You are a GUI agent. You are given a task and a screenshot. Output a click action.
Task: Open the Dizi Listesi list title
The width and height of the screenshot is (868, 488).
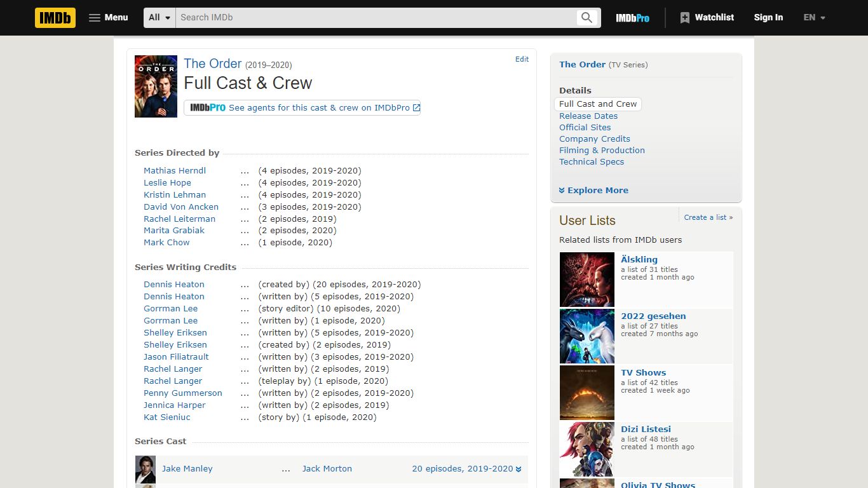coord(646,430)
